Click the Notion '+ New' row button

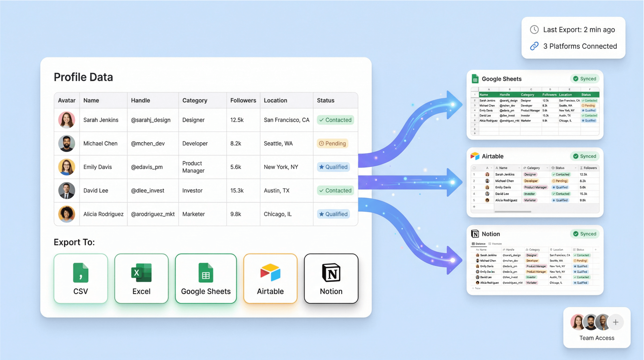pos(476,288)
